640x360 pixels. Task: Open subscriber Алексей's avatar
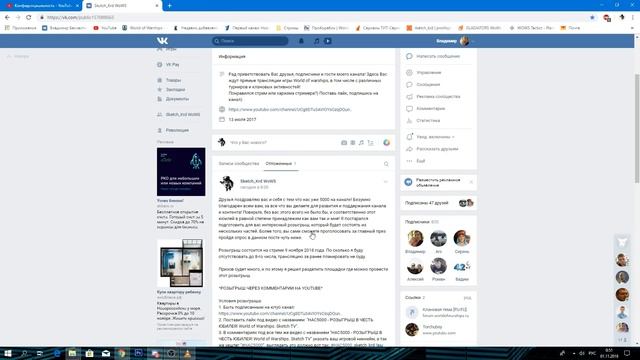click(415, 266)
